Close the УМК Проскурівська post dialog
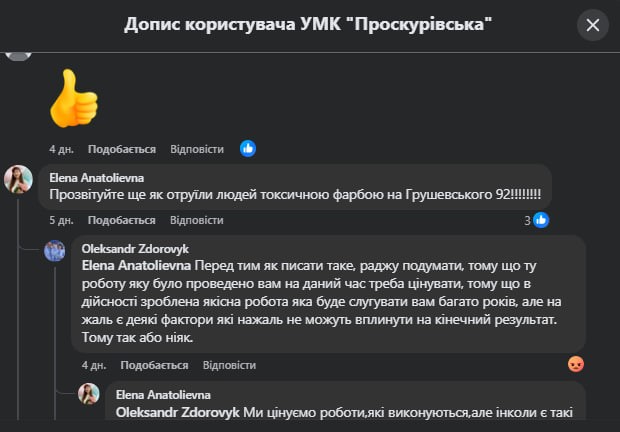620x432 pixels. pyautogui.click(x=593, y=25)
